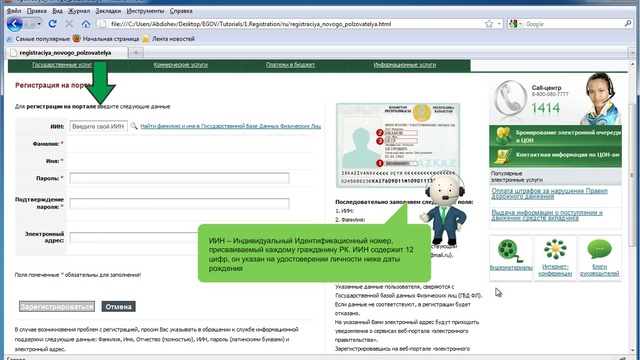Click the Зарегистрироваться button
The width and height of the screenshot is (640, 360).
point(57,307)
